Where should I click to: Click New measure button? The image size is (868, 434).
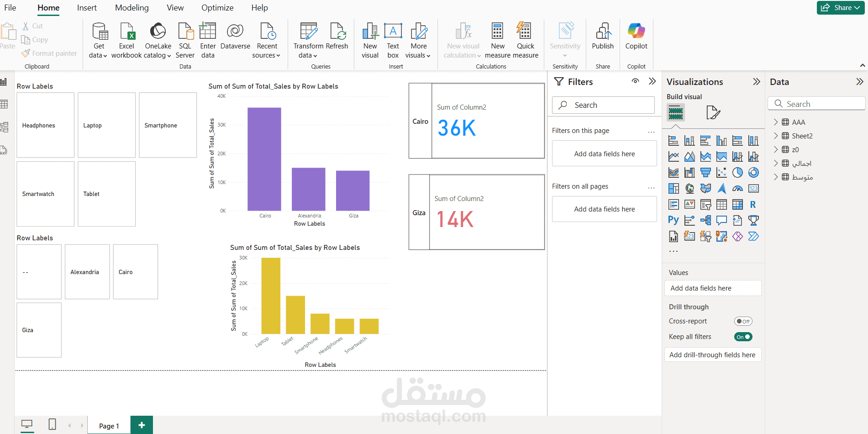498,40
